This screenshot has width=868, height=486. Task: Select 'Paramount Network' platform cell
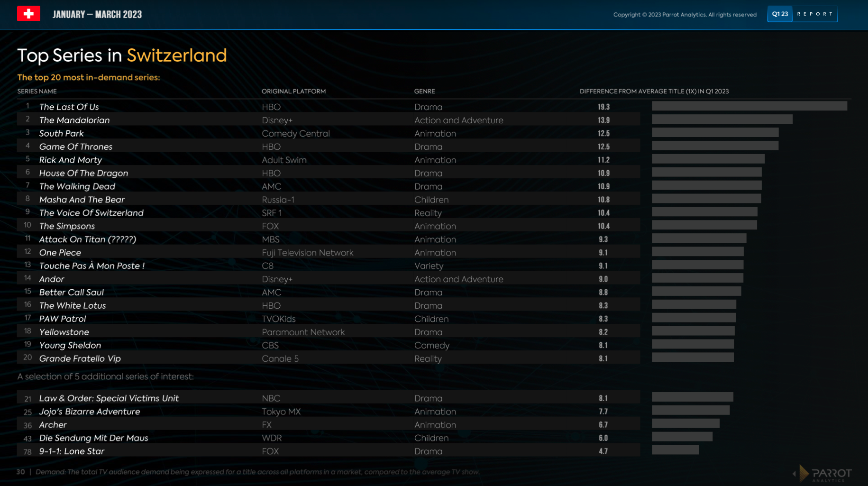pos(303,332)
